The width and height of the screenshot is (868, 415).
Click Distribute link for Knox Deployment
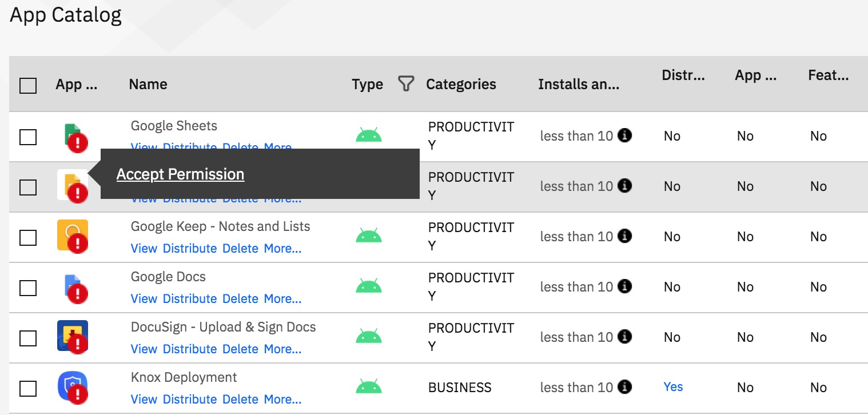tap(190, 400)
